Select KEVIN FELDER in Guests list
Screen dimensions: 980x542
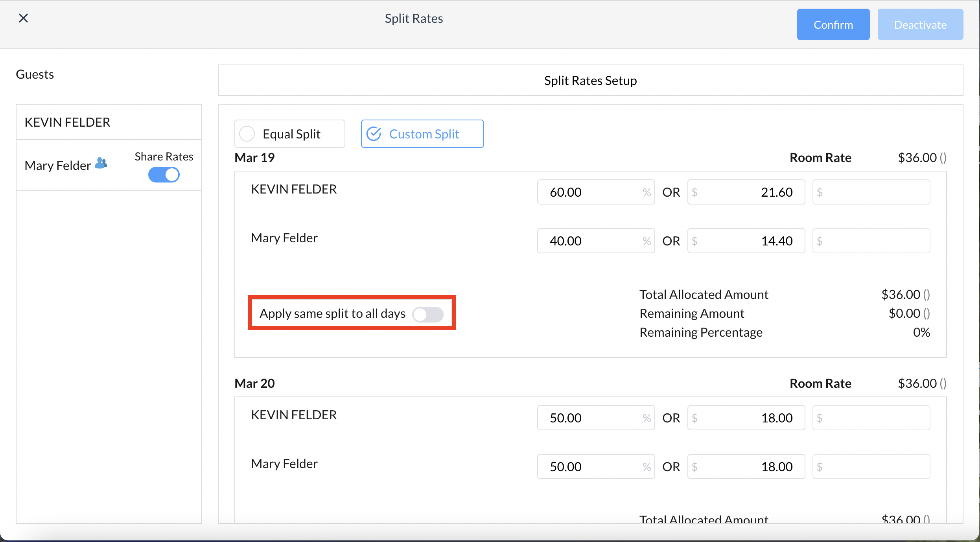(68, 122)
